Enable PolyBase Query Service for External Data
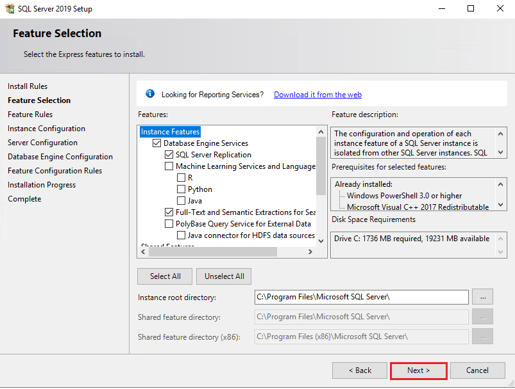Image resolution: width=515 pixels, height=389 pixels. pos(169,224)
